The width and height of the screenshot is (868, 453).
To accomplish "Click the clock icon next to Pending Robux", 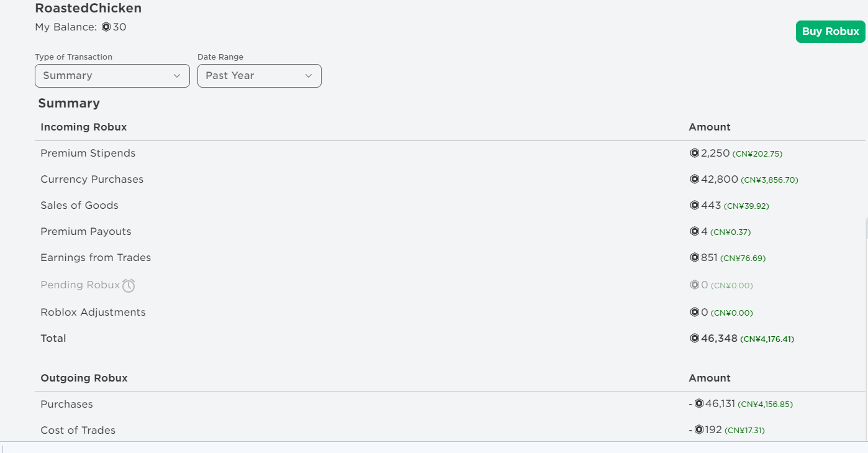I will 129,286.
